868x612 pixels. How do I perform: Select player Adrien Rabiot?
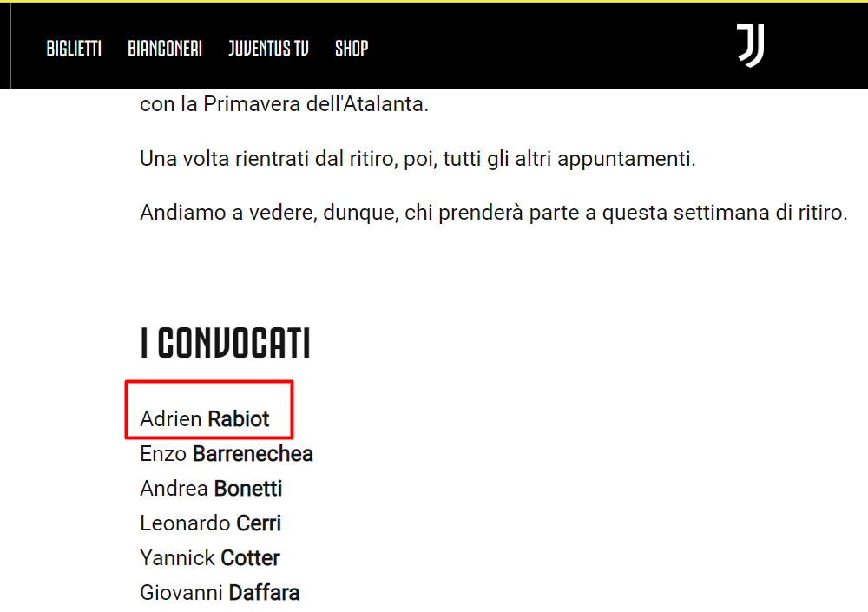205,419
